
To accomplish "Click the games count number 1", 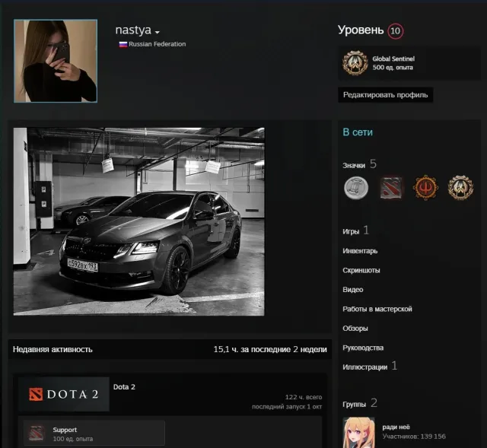I will (366, 230).
